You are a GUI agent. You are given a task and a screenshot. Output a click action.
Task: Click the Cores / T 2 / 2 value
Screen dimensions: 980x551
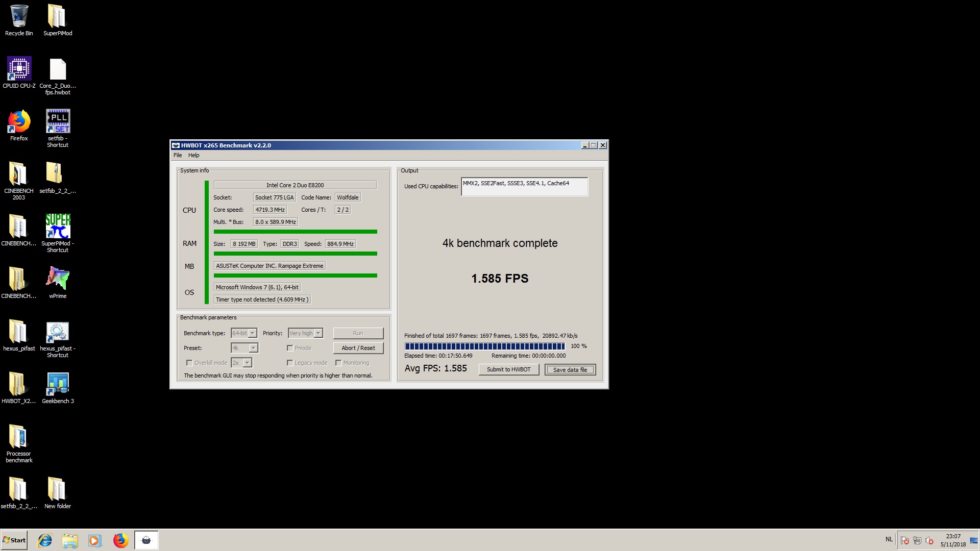click(343, 210)
